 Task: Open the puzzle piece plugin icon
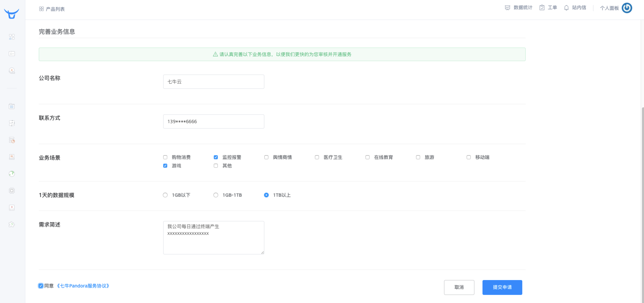pos(12,224)
